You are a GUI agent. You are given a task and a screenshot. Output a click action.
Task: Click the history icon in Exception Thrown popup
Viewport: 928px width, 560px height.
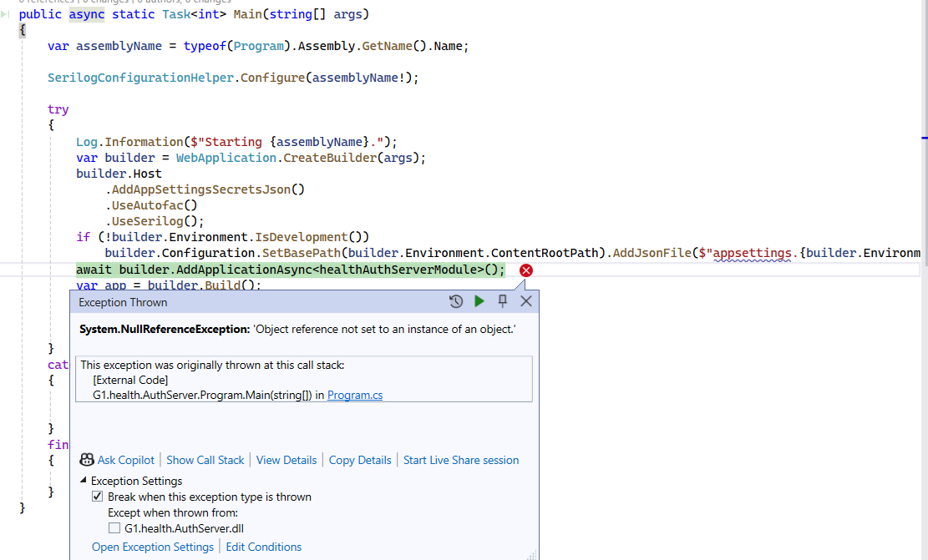click(456, 301)
